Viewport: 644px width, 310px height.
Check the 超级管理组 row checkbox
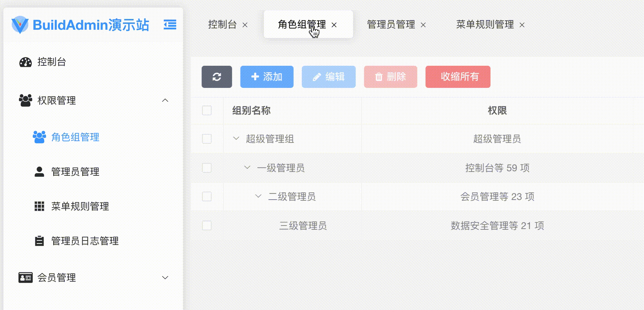[207, 139]
